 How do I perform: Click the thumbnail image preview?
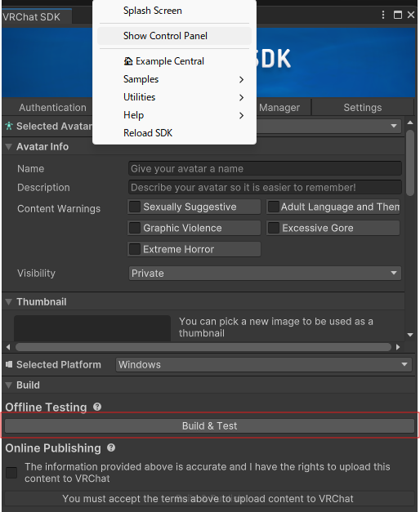[x=92, y=328]
